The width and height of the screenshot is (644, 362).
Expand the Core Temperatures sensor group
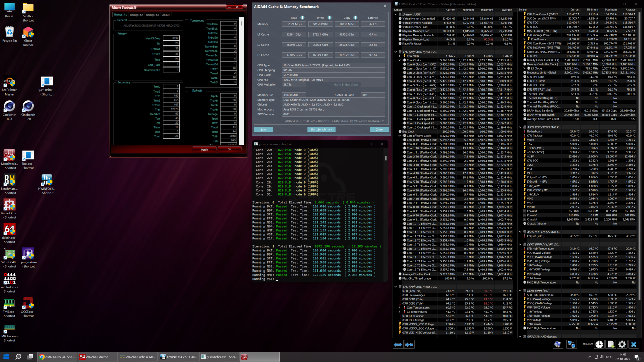(400, 307)
